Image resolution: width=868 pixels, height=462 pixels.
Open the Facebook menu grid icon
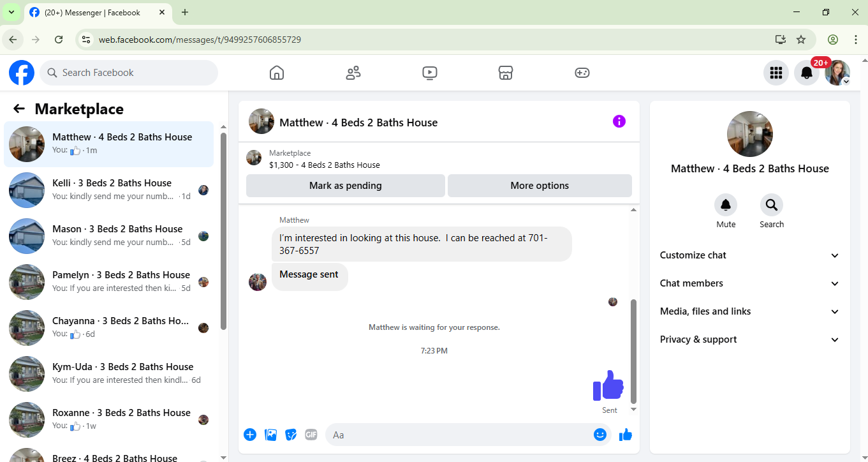(x=776, y=73)
